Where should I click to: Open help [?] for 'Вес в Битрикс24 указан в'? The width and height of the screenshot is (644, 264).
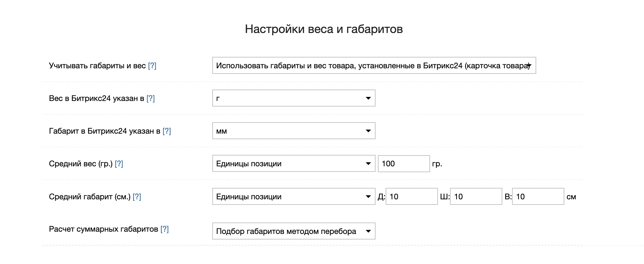pyautogui.click(x=151, y=98)
